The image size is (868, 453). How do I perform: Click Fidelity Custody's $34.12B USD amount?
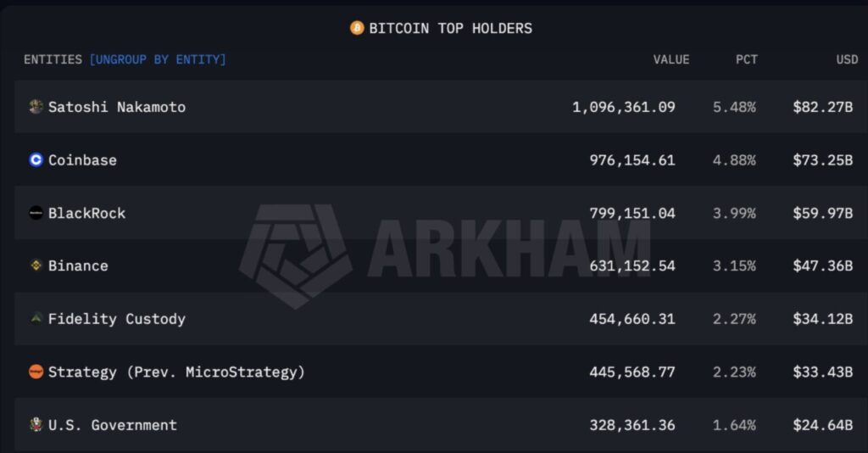822,319
